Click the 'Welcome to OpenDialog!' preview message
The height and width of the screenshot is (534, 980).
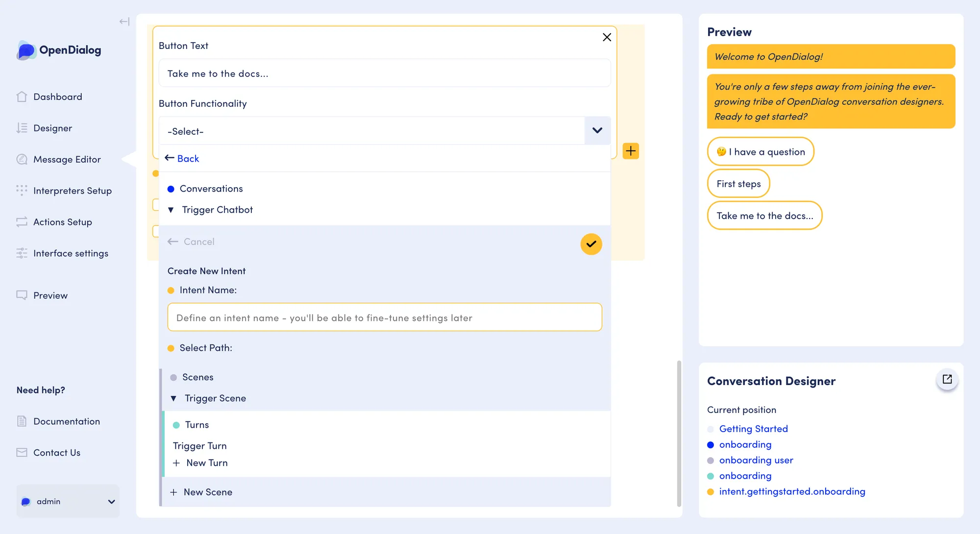click(831, 56)
